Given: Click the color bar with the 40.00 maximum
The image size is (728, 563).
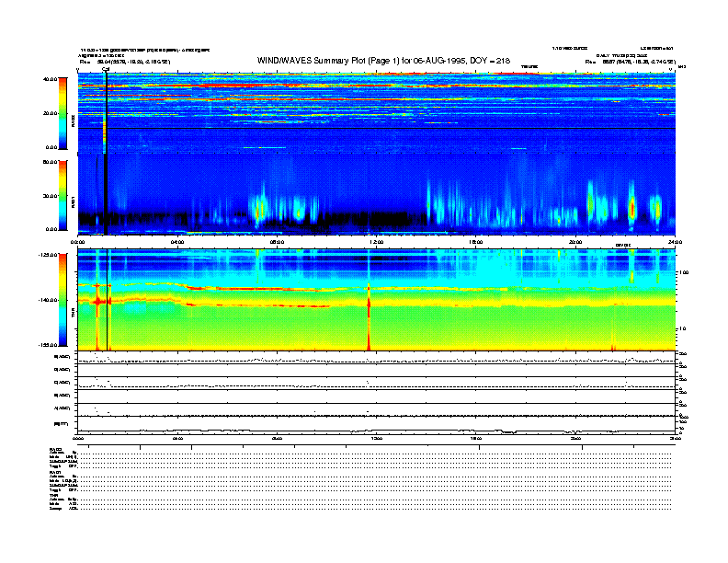Looking at the screenshot, I should [63, 113].
